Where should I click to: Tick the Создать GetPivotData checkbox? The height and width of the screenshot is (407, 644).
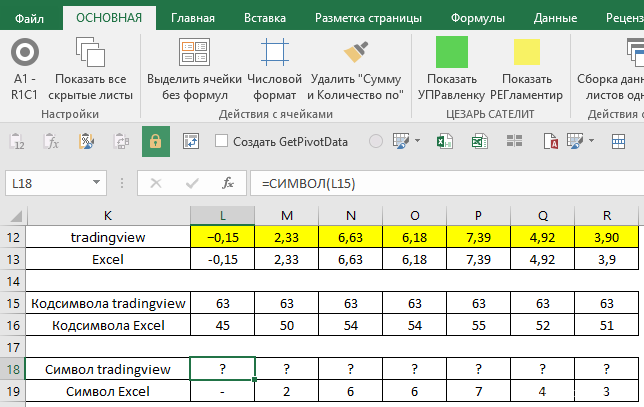coord(221,141)
